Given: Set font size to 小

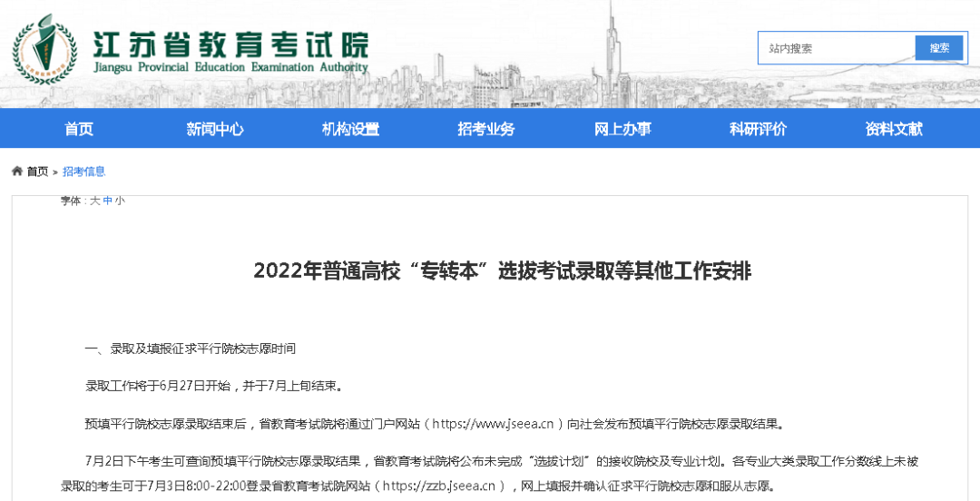Looking at the screenshot, I should click(x=120, y=201).
